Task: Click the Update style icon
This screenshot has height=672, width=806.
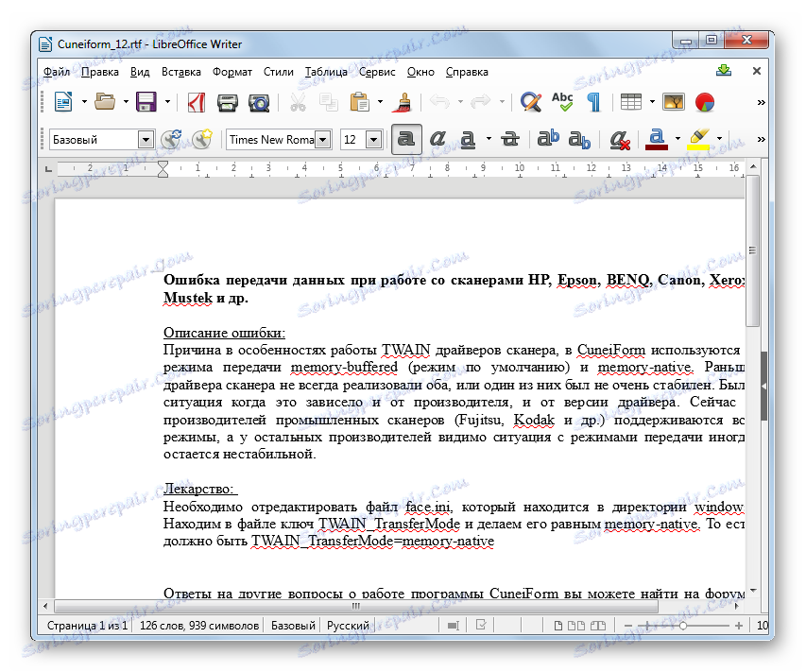Action: click(171, 139)
